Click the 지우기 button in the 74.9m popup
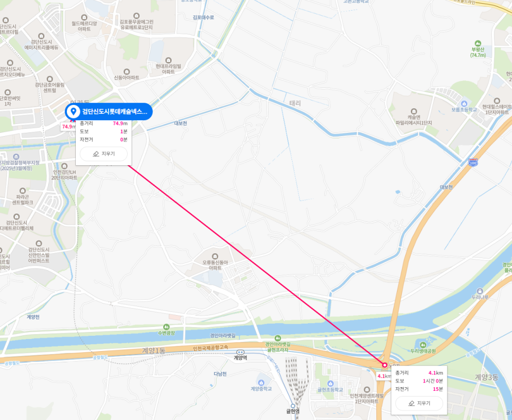The height and width of the screenshot is (420, 512). [x=104, y=154]
